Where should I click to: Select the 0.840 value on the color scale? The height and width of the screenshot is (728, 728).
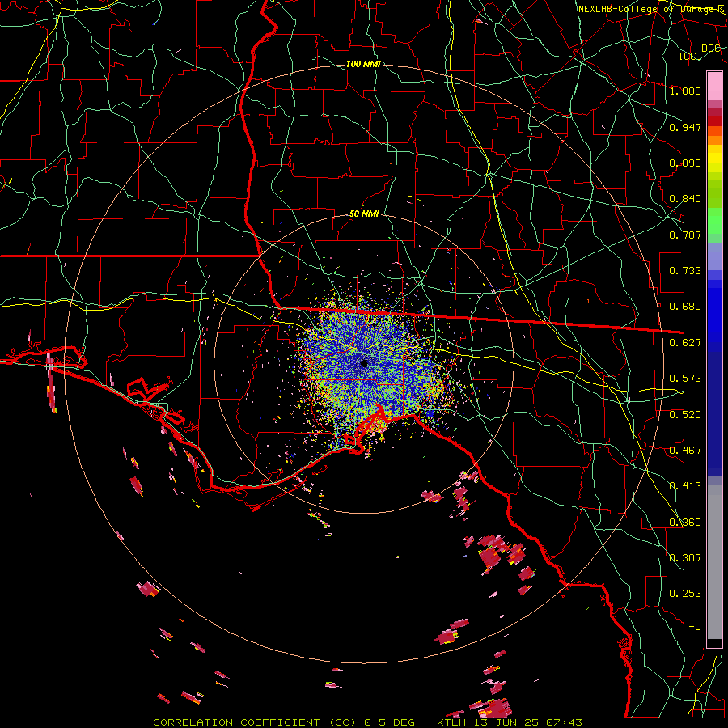coord(685,199)
